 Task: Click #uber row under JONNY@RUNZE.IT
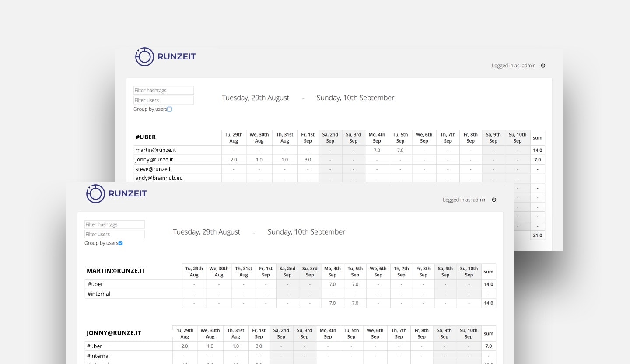[290, 346]
